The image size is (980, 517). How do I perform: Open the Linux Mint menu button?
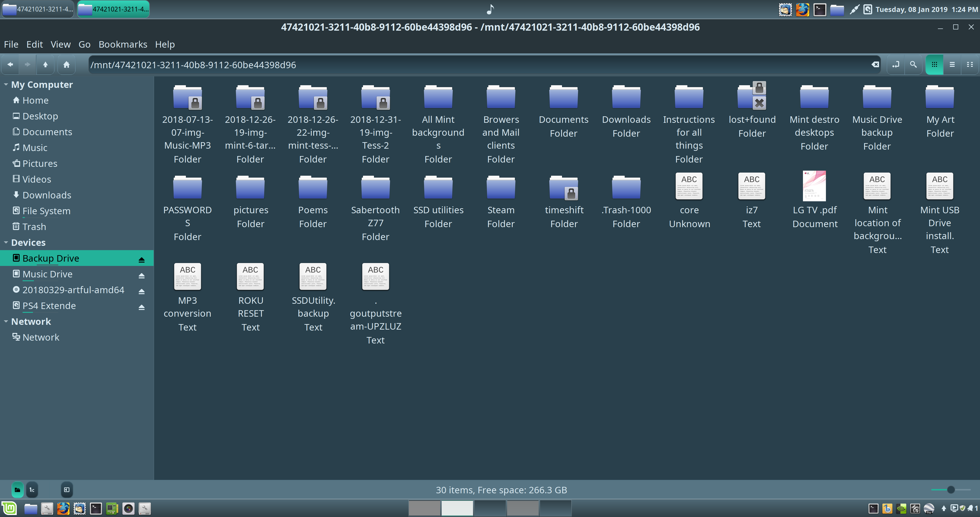click(x=9, y=508)
